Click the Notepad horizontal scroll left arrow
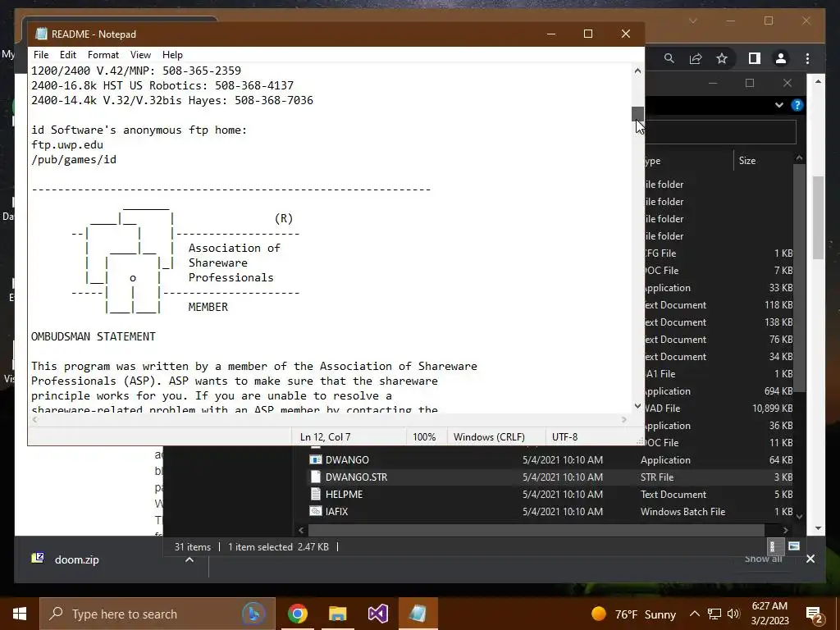This screenshot has height=630, width=840. (x=35, y=419)
